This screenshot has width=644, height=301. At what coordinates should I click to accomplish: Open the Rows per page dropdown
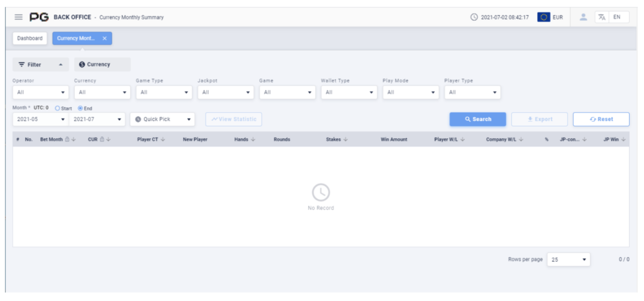click(568, 260)
